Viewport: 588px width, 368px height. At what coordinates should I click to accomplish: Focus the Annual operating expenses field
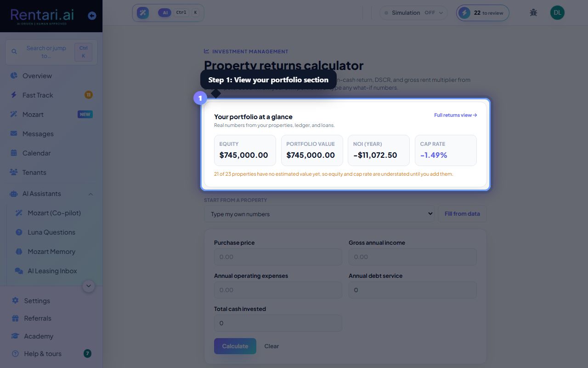tap(278, 290)
